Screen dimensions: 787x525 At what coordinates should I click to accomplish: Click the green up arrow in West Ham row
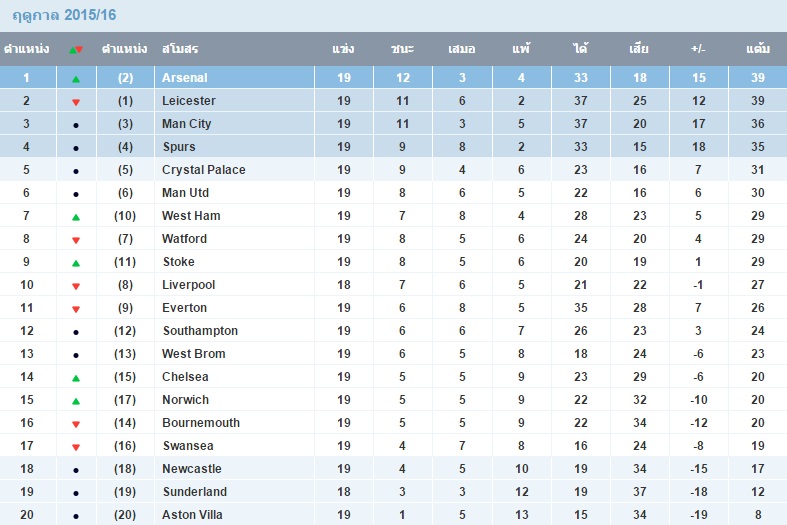(76, 217)
